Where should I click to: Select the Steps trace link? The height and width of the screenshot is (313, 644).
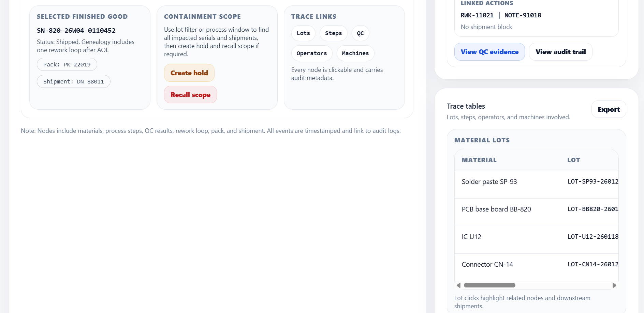click(x=333, y=33)
